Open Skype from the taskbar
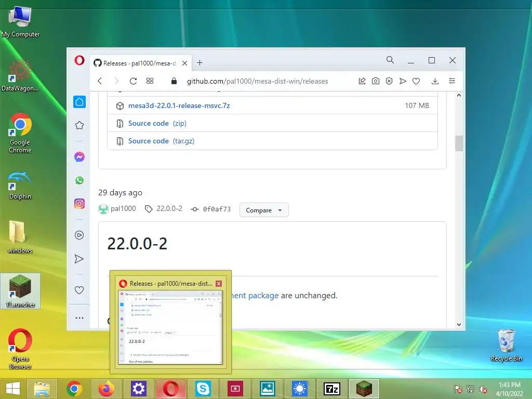Image resolution: width=532 pixels, height=399 pixels. pos(203,389)
